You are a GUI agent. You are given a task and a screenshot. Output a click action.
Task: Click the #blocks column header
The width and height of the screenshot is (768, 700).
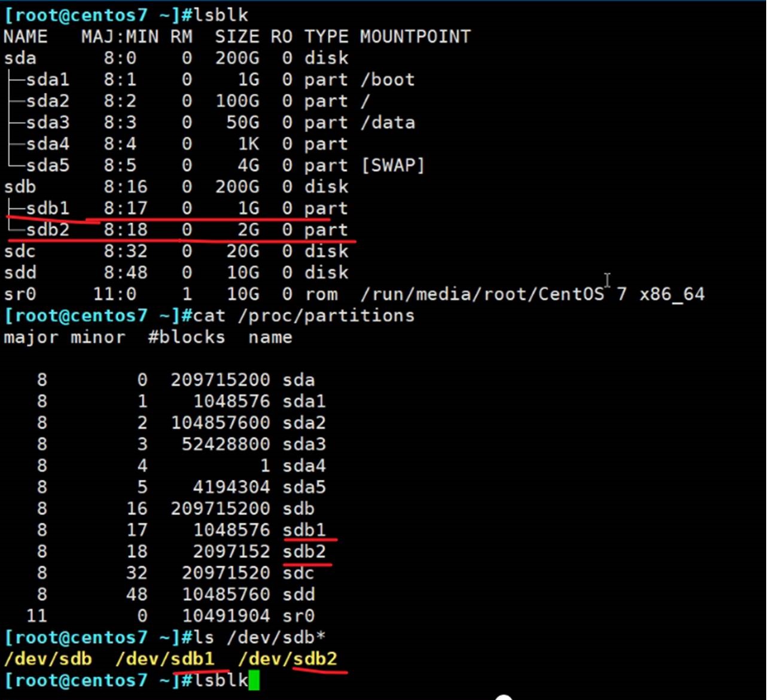[x=187, y=337]
